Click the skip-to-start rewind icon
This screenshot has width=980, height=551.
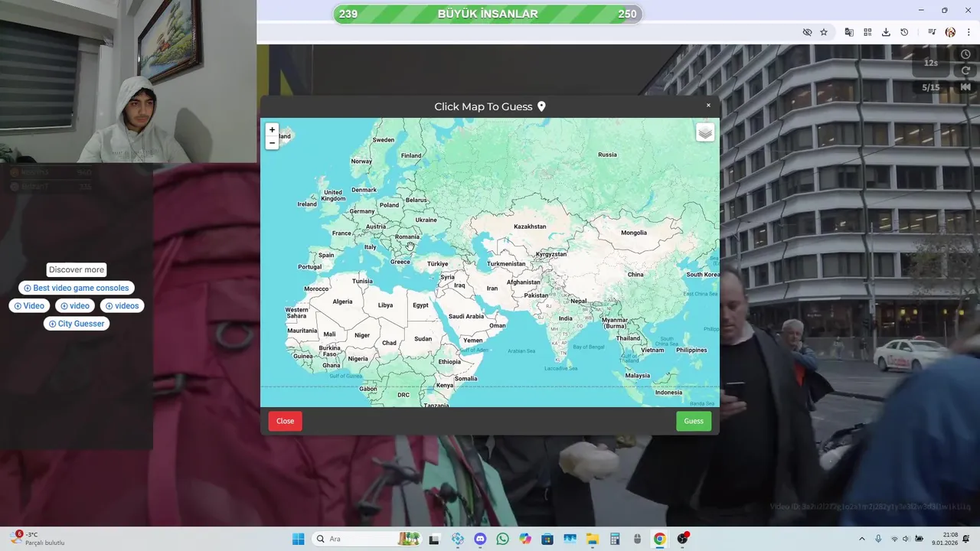pyautogui.click(x=965, y=87)
